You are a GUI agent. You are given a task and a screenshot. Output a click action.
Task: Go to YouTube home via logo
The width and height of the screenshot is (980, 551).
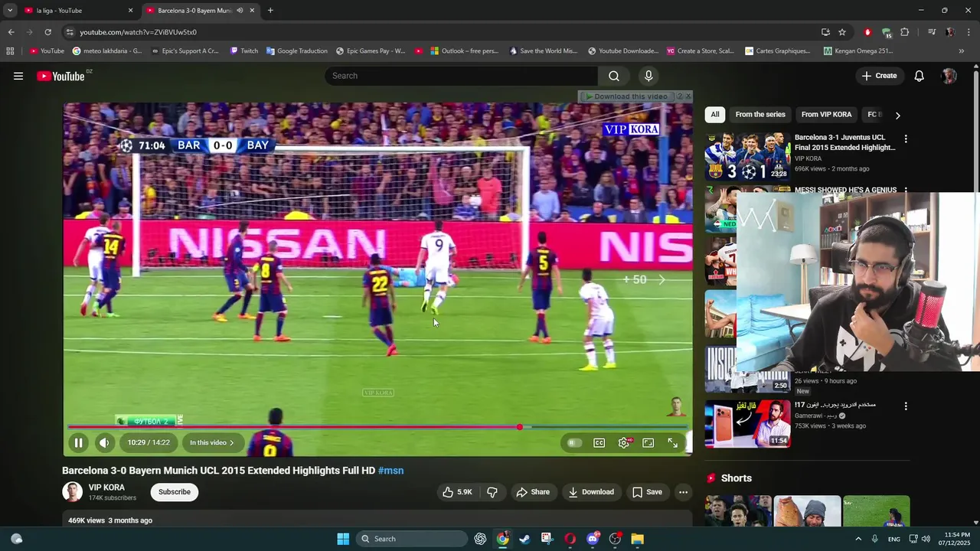click(x=60, y=76)
